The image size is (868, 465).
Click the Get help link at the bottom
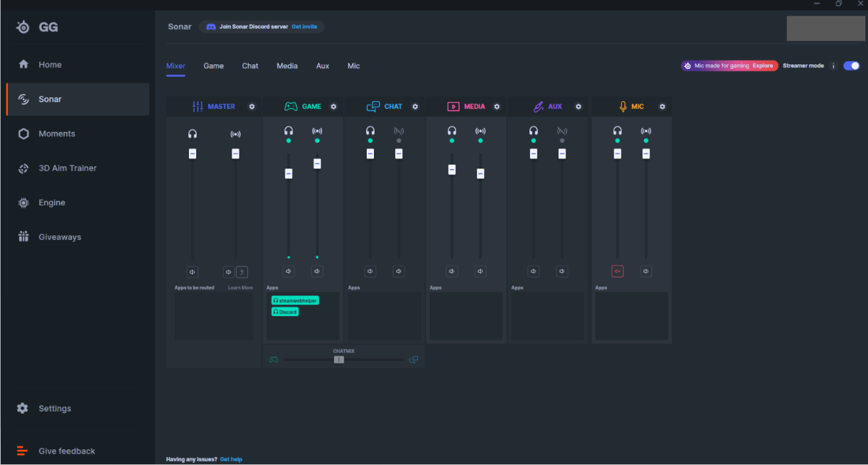coord(231,459)
